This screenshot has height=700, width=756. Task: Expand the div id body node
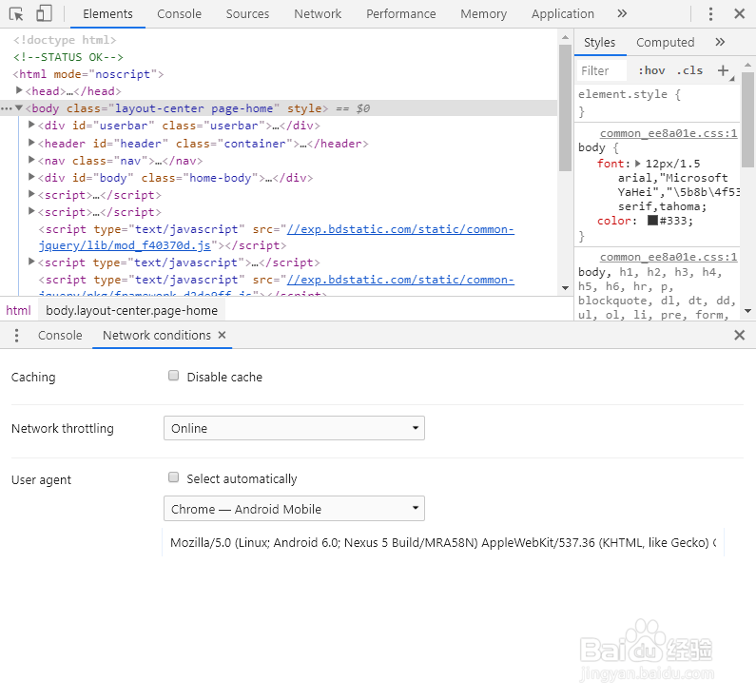(x=31, y=177)
